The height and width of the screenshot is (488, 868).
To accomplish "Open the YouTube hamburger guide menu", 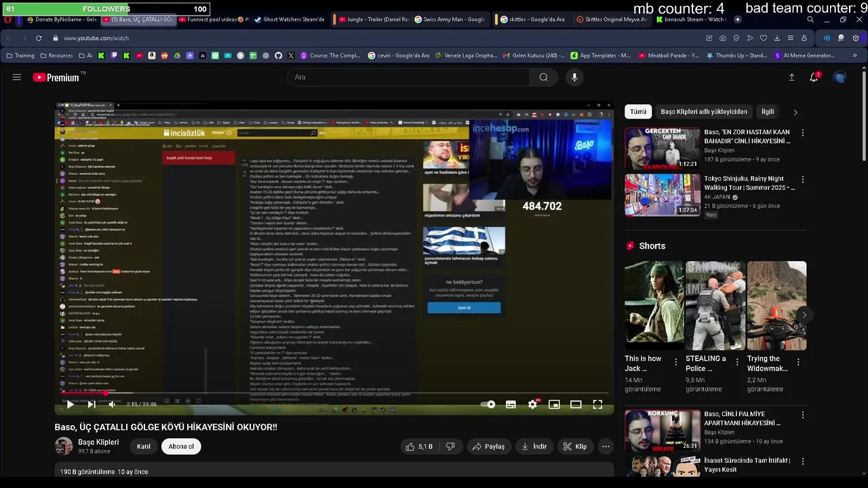I will point(16,77).
